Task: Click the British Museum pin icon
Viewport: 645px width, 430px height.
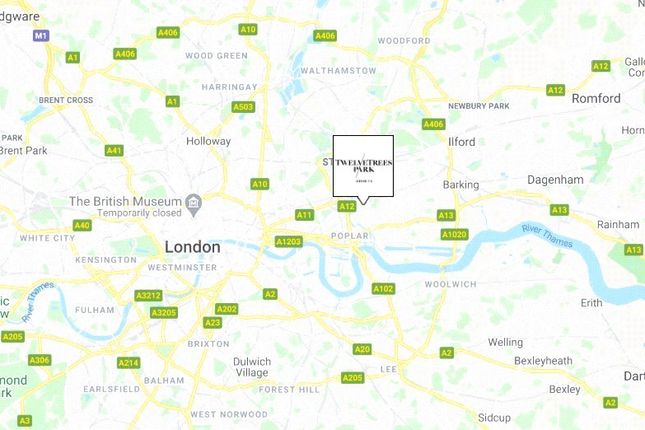Action: click(x=193, y=205)
